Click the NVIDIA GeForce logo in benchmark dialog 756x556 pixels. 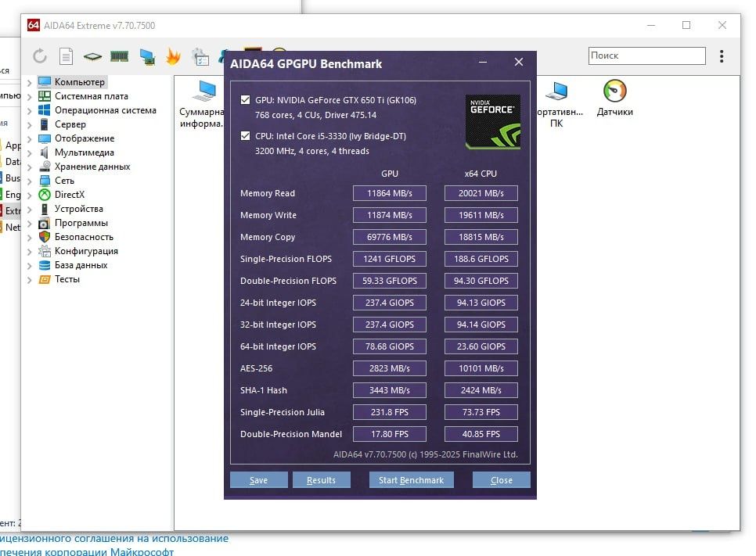[x=492, y=122]
